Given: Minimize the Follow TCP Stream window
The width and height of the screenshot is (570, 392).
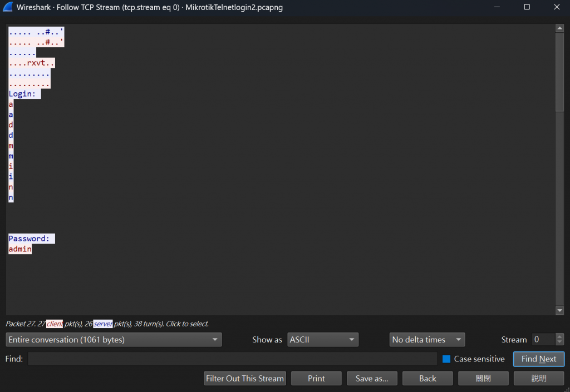Looking at the screenshot, I should pos(497,7).
